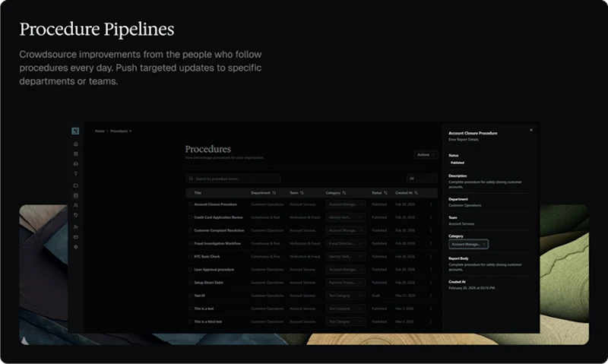The width and height of the screenshot is (608, 364).
Task: Check the Credit Card Application Review checkbox
Action: click(x=190, y=217)
